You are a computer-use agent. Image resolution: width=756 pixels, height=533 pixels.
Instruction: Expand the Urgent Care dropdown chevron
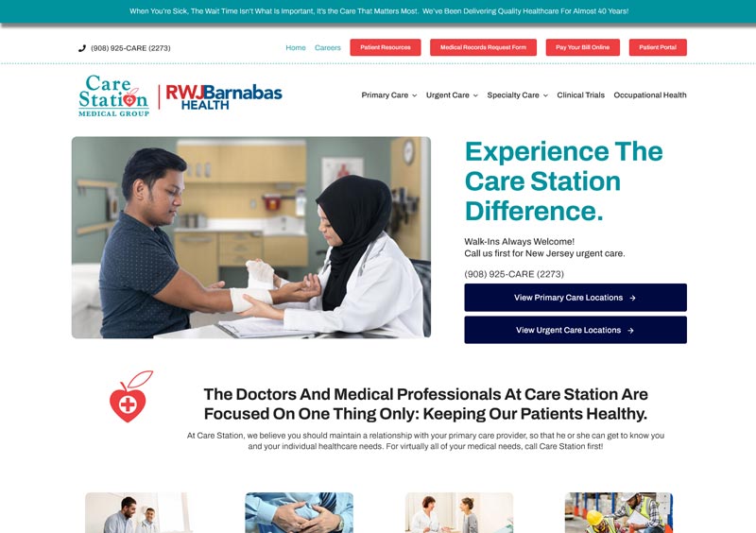tap(475, 95)
